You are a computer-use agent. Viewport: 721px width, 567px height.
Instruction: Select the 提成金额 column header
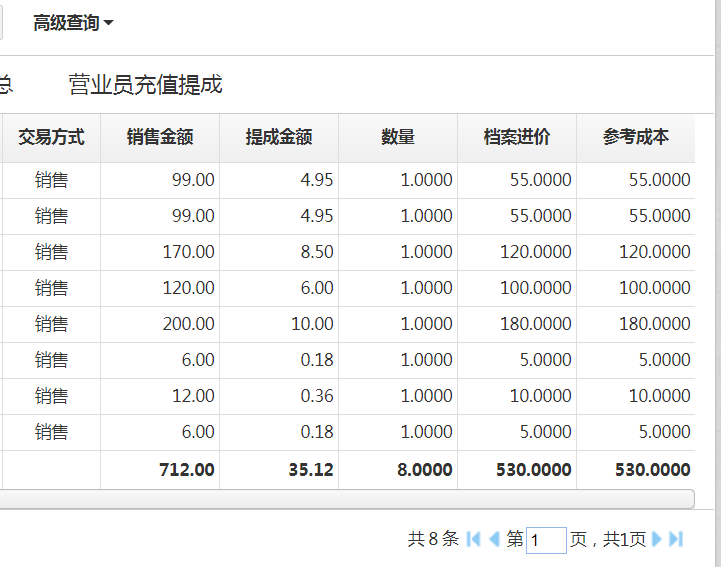(279, 138)
